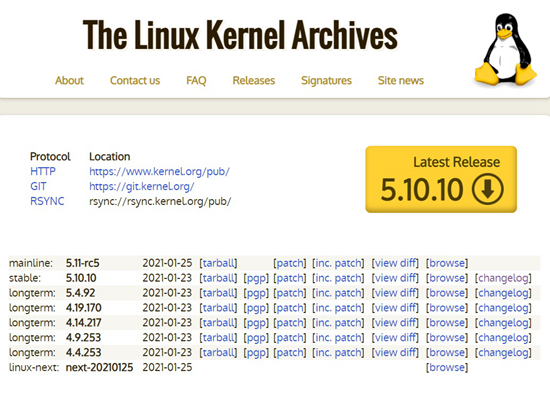Open inc. patch for longterm 4.9.253

click(338, 338)
